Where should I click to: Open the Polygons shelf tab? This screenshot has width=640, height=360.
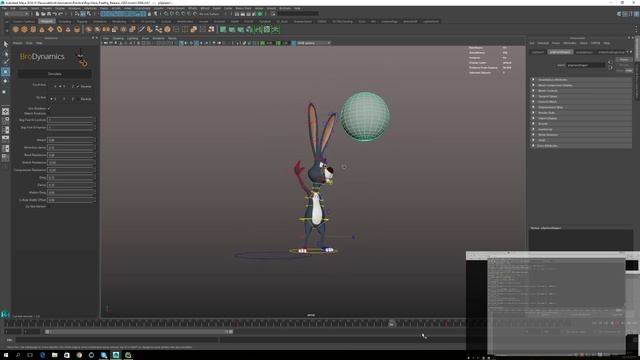[46, 21]
